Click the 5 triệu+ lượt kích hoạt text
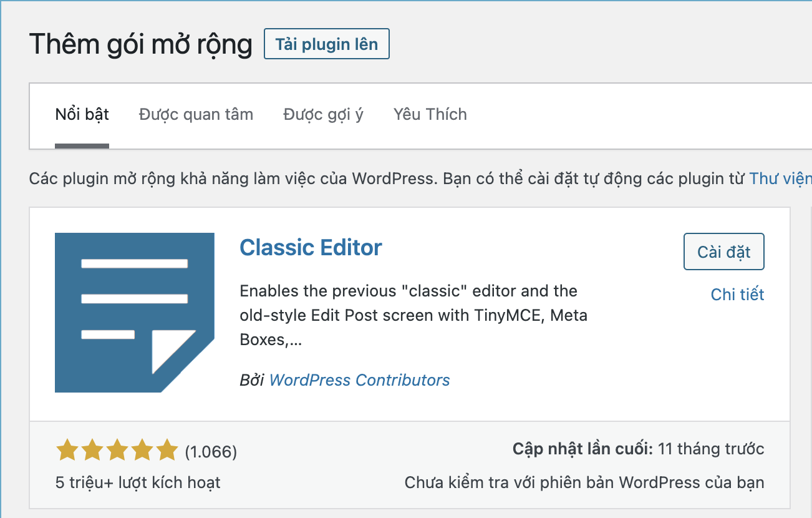 pyautogui.click(x=138, y=482)
